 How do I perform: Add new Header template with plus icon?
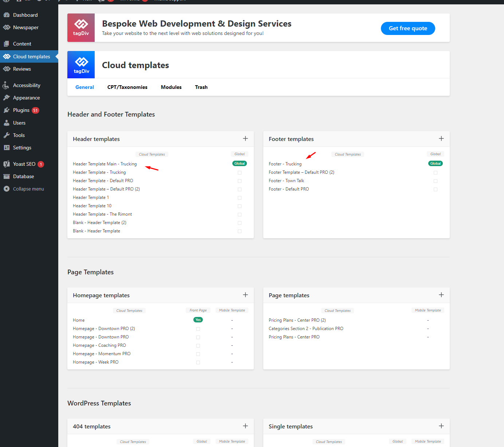coord(245,138)
